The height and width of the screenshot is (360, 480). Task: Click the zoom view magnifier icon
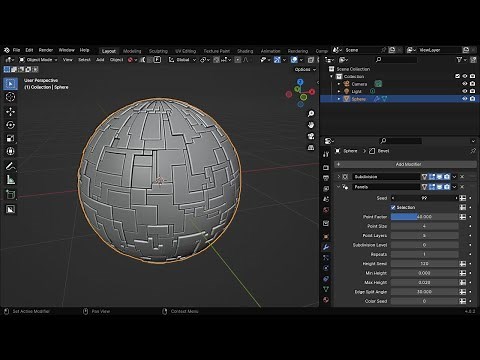[311, 114]
